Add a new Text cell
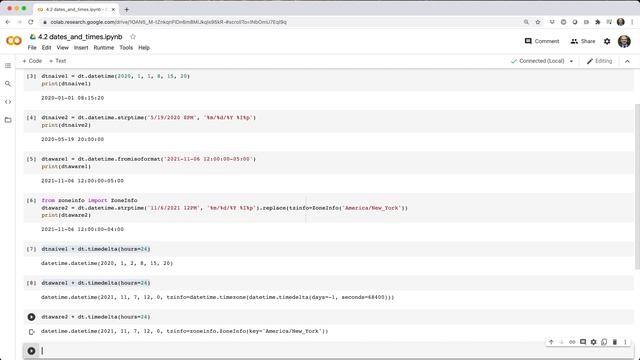The height and width of the screenshot is (360, 640). coord(58,61)
